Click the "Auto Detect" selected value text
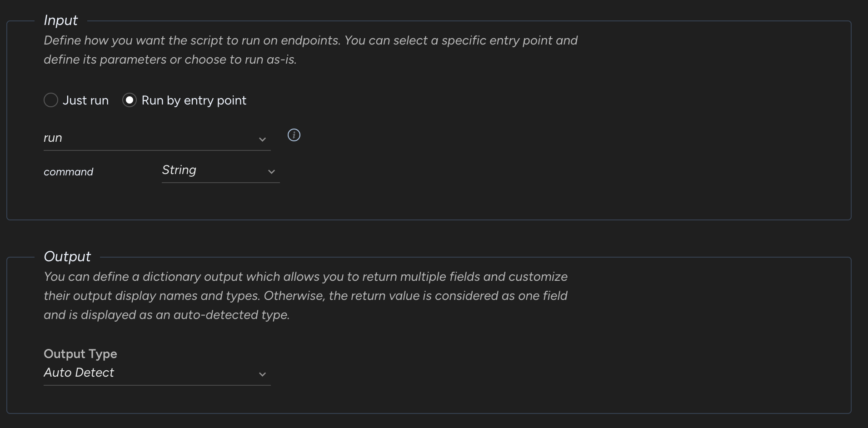The width and height of the screenshot is (868, 428). coord(79,373)
